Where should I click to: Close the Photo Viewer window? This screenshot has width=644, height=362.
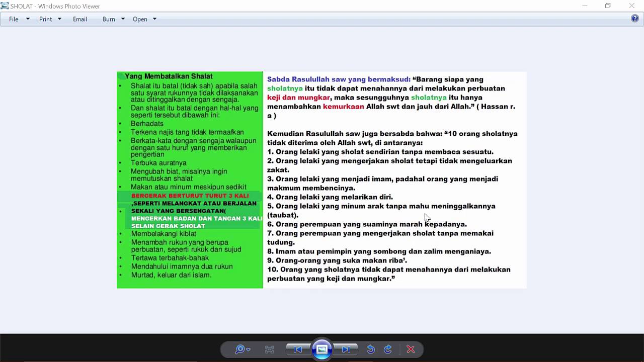[x=631, y=6]
